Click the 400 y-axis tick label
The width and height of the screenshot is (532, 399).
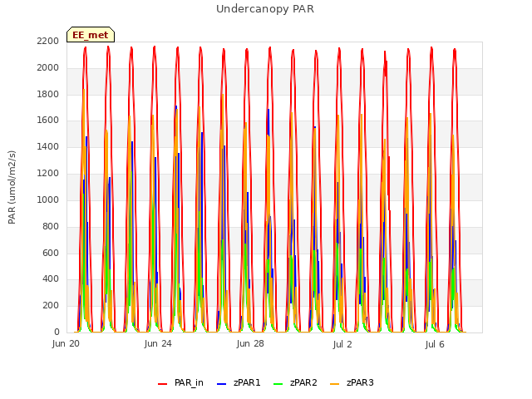[51, 279]
